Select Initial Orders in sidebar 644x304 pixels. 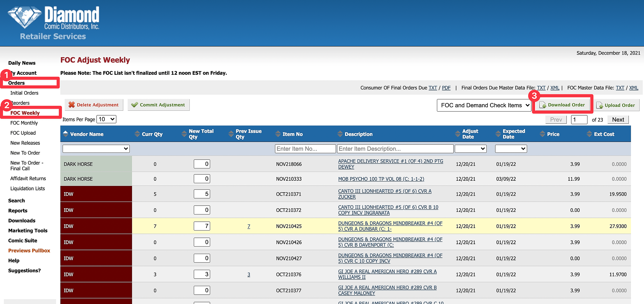click(x=24, y=93)
